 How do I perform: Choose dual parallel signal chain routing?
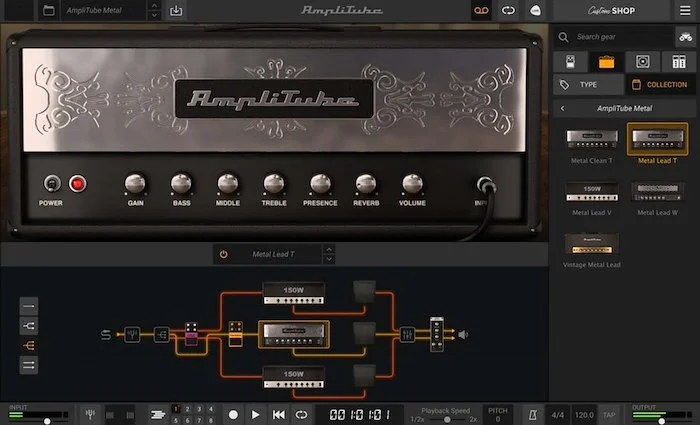29,365
